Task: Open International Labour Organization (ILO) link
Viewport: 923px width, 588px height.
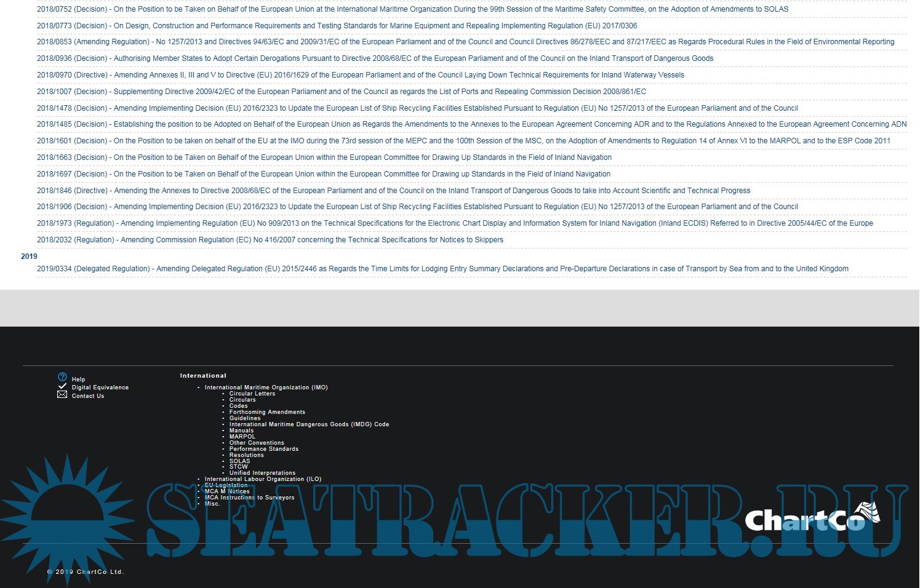Action: pos(263,479)
